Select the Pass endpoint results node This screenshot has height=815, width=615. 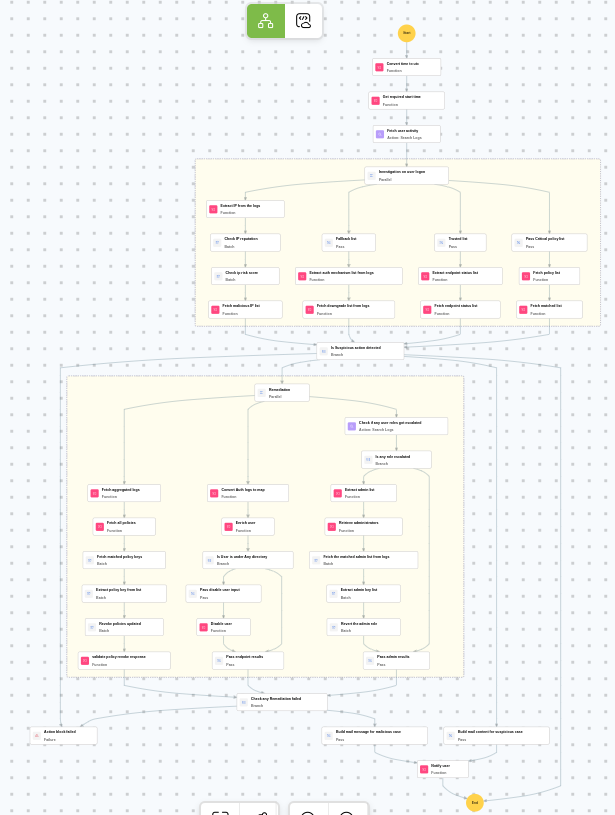[x=248, y=661]
